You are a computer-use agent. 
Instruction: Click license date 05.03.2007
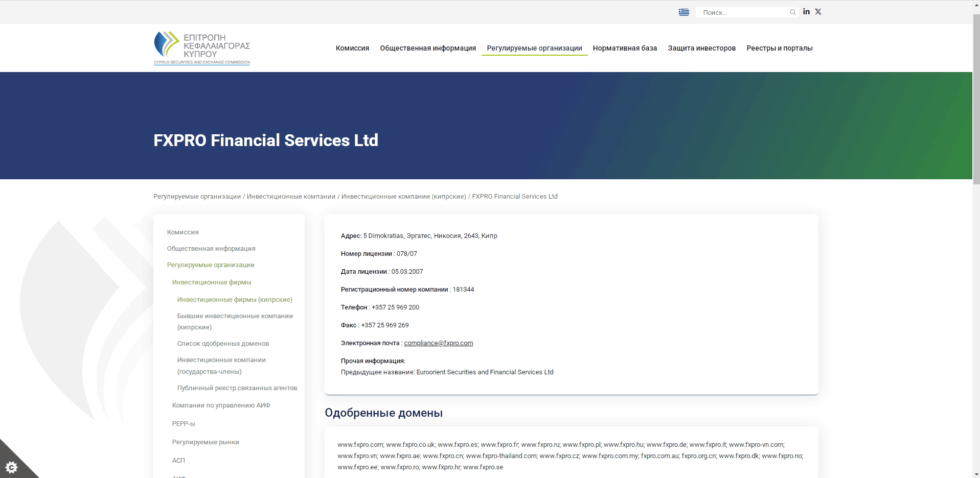[x=407, y=272]
